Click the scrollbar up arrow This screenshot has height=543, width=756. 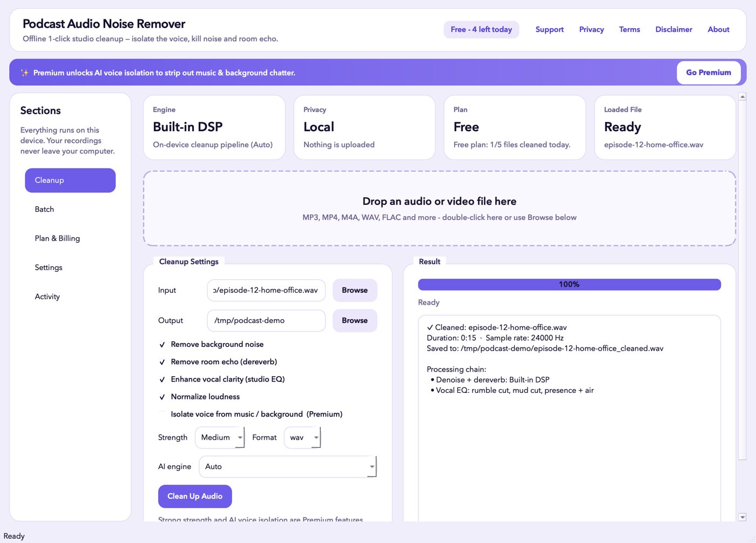tap(742, 97)
